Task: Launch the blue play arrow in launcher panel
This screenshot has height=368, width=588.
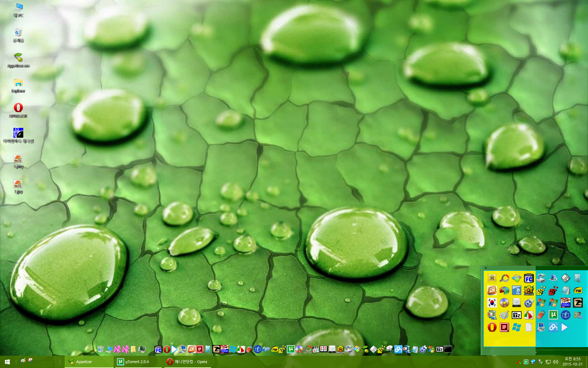Action: point(564,327)
